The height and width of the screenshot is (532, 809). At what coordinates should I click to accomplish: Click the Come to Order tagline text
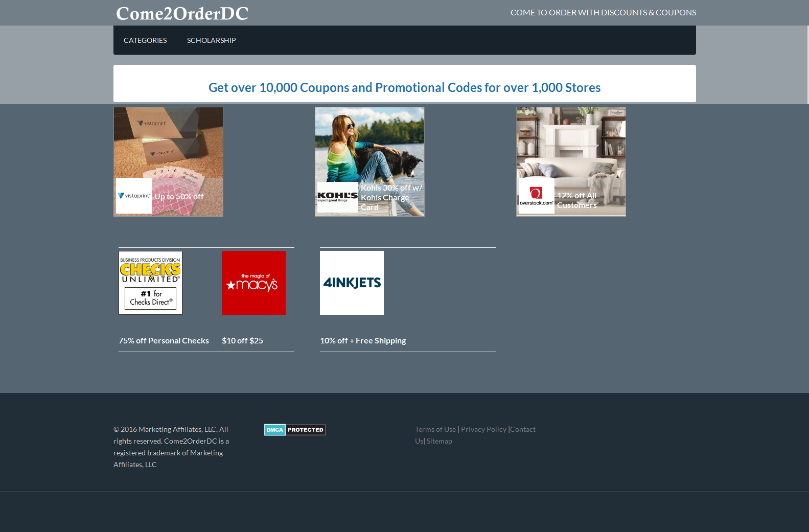click(603, 12)
